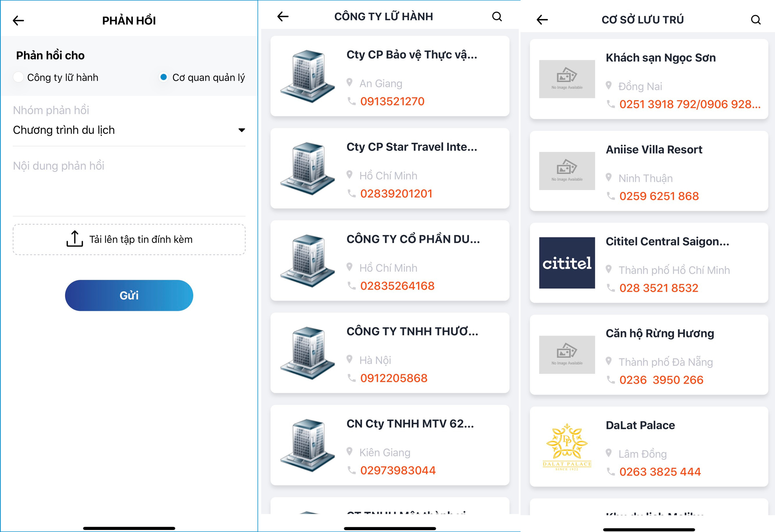
Task: Click the phone icon beside 0912205868
Action: pyautogui.click(x=351, y=378)
